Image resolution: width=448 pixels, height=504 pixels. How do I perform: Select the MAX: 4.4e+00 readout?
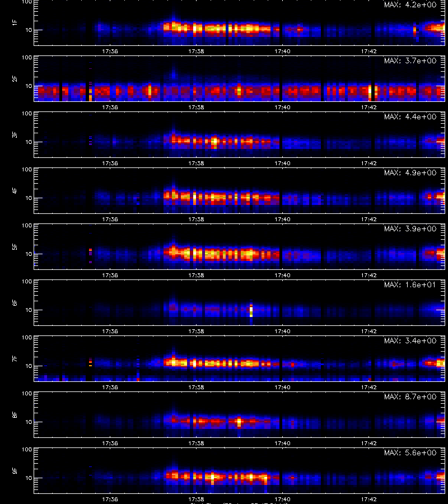click(x=410, y=116)
